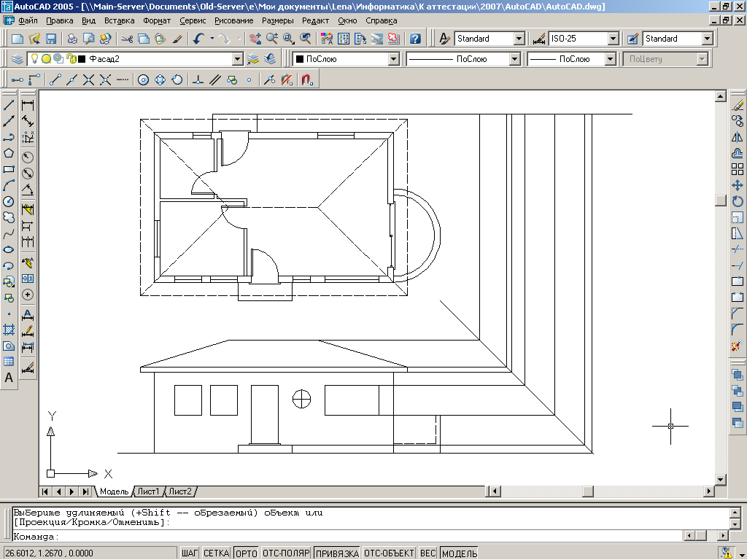The image size is (747, 560).
Task: Click the Print (plot) icon
Action: [72, 39]
